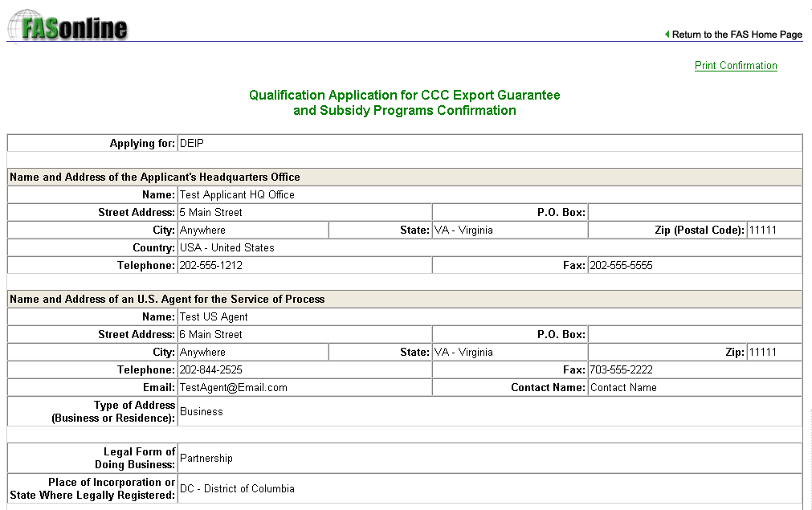The height and width of the screenshot is (510, 812).
Task: Open Return to the FAS Home Page link
Action: (x=737, y=35)
